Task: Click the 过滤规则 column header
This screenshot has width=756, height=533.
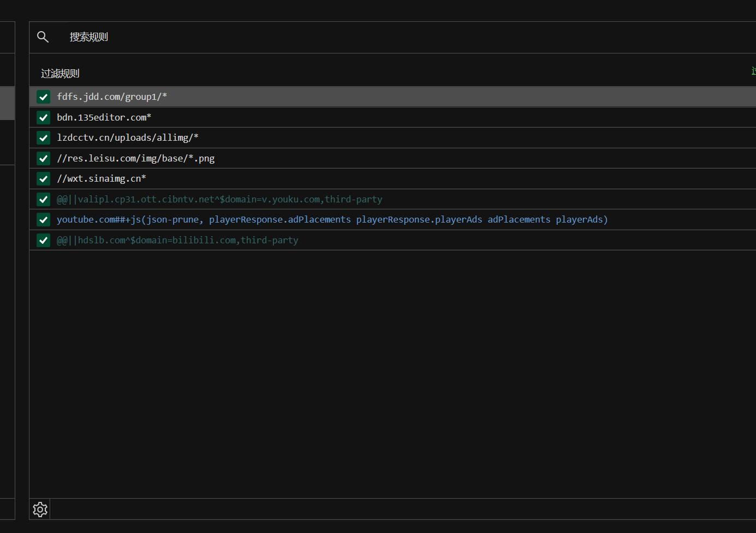Action: coord(60,73)
